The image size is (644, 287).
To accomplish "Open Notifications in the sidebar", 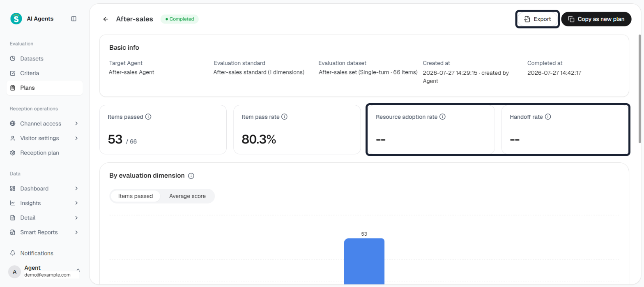I will click(x=44, y=253).
